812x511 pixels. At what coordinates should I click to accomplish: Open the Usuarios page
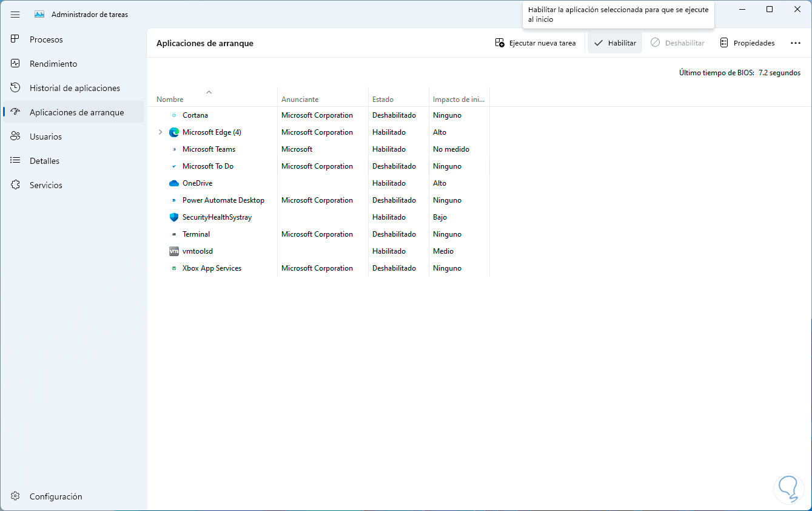coord(73,137)
